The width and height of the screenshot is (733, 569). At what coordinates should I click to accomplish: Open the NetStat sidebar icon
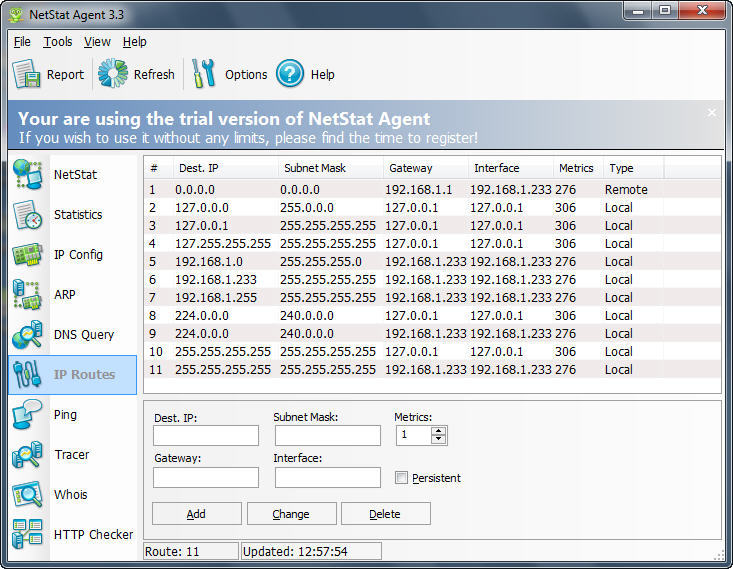point(28,174)
